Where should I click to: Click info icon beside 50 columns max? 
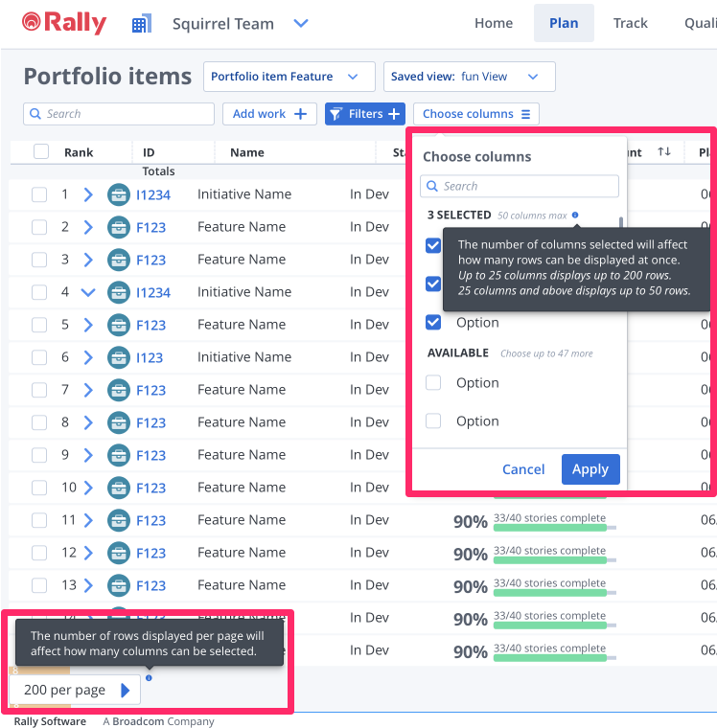click(575, 215)
